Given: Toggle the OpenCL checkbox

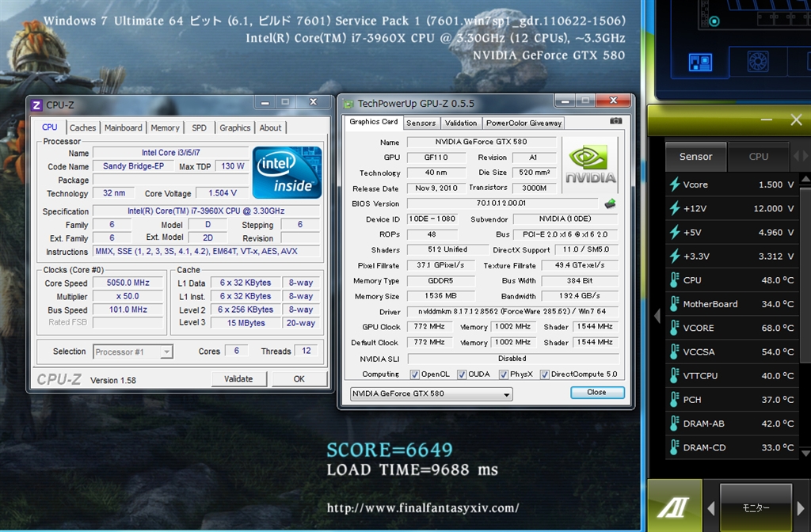Looking at the screenshot, I should [x=415, y=374].
